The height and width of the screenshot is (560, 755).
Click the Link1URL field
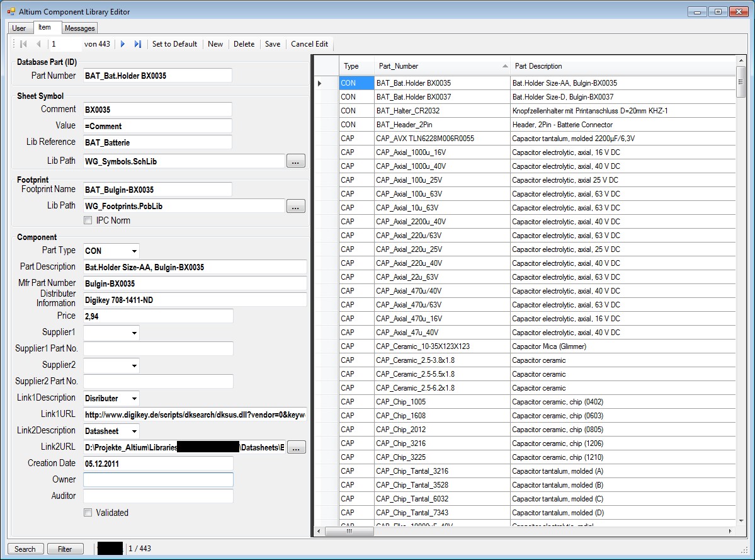(195, 414)
